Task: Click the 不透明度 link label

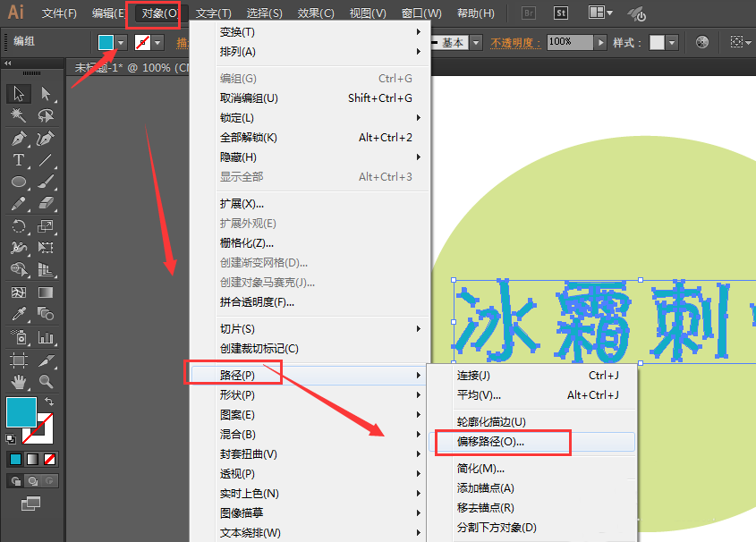Action: click(x=515, y=43)
